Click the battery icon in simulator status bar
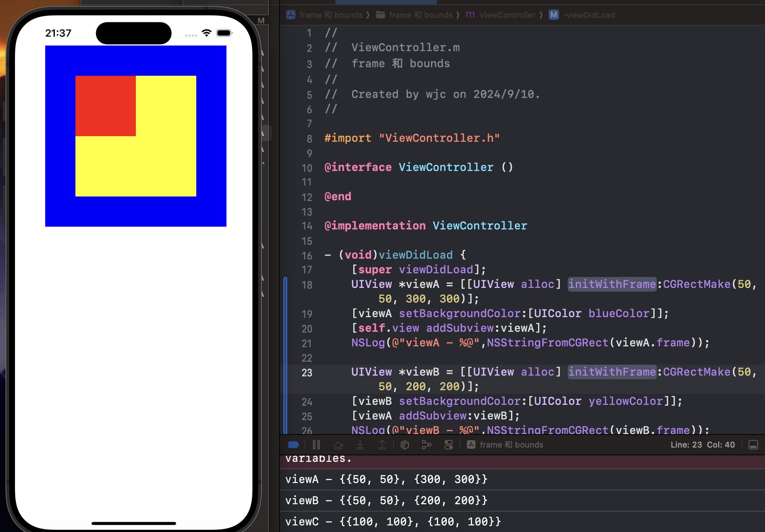The width and height of the screenshot is (765, 532). 224,33
